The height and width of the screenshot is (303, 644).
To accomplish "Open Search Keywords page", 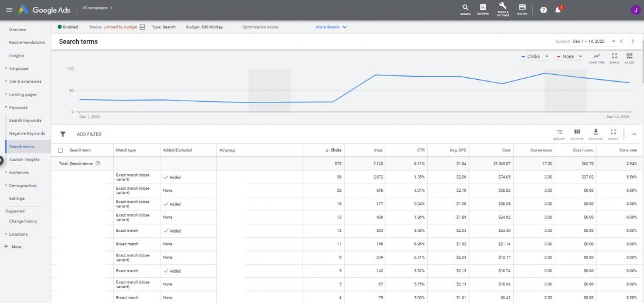I will [25, 121].
